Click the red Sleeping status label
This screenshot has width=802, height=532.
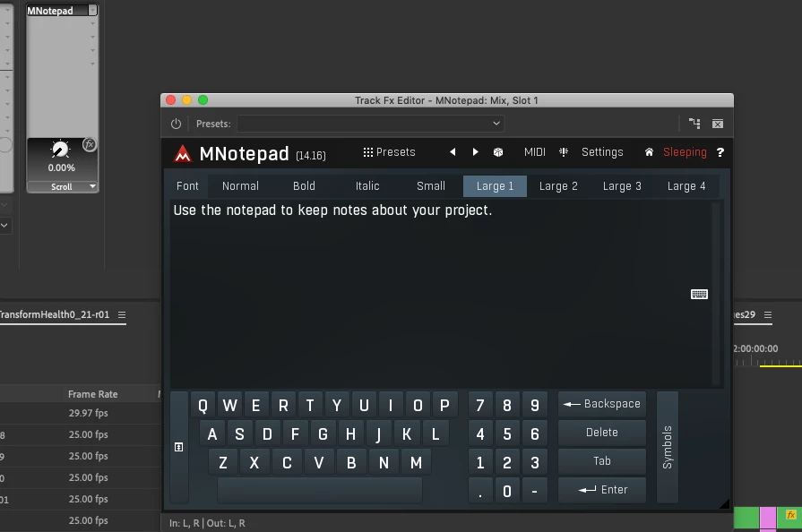tap(685, 152)
